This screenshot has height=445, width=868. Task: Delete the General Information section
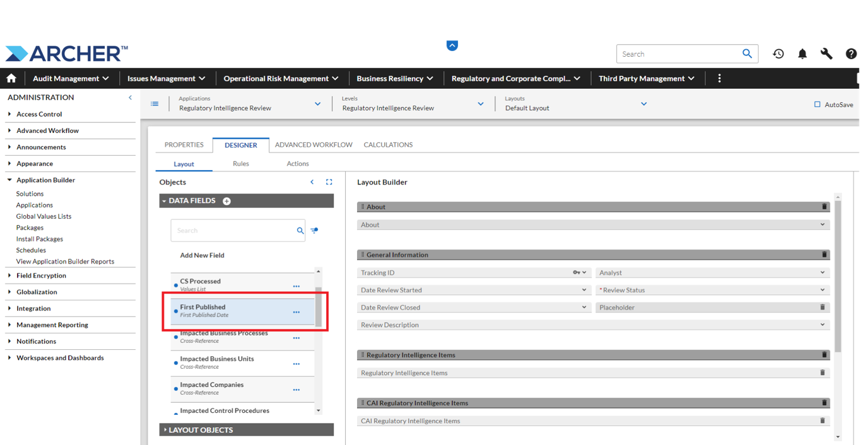click(824, 255)
